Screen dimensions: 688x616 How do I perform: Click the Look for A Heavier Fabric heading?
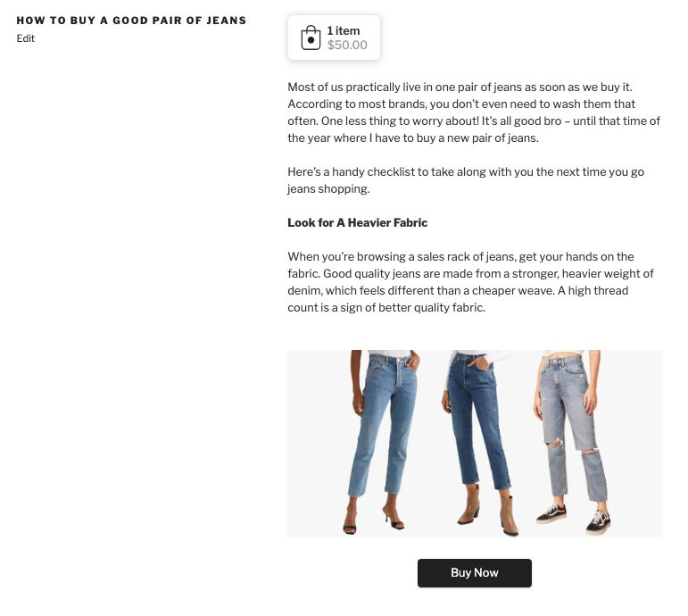[358, 222]
